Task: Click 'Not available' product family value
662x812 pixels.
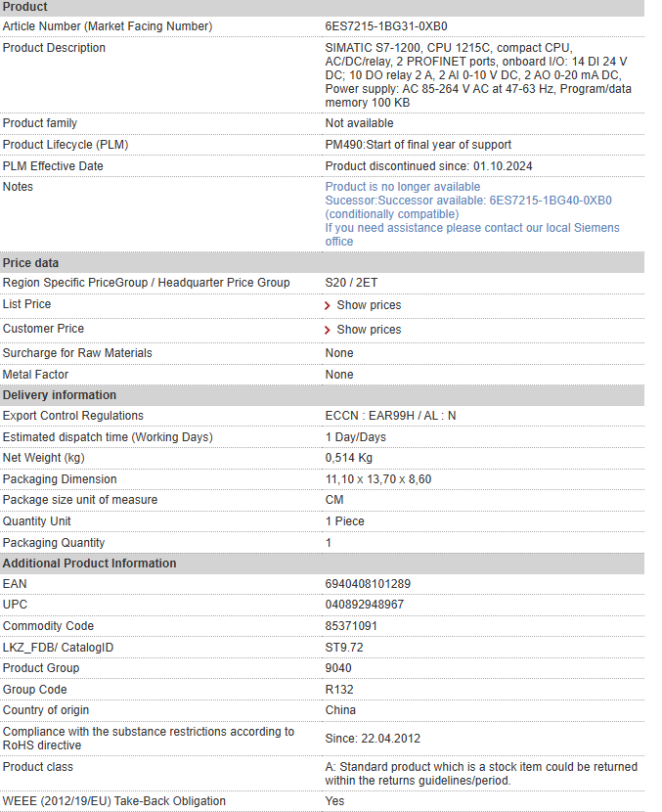Action: point(359,123)
